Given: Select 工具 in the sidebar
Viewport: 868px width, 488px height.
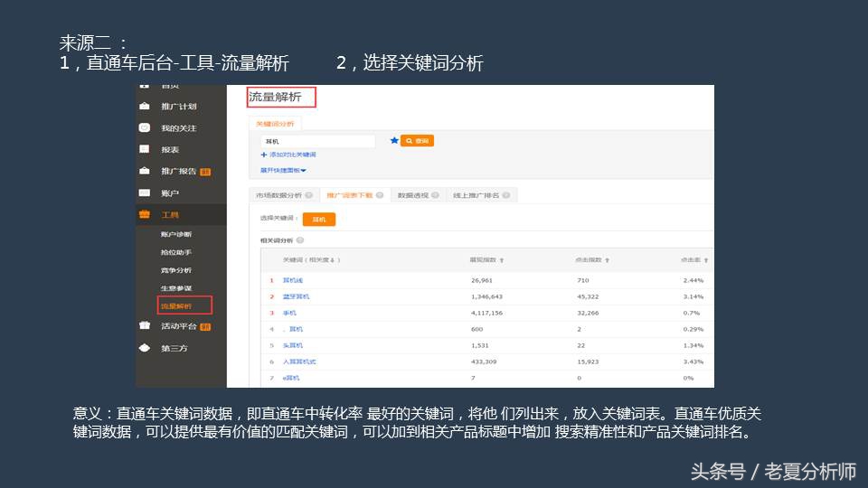Looking at the screenshot, I should coord(170,215).
